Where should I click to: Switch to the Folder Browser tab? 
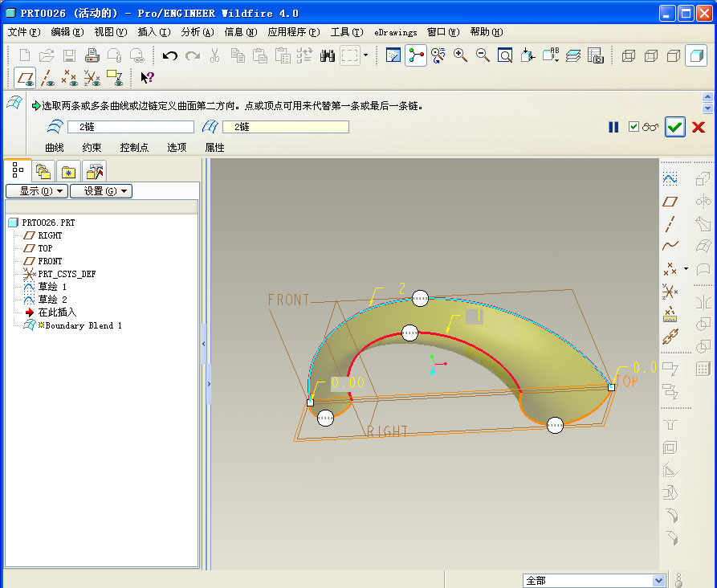(43, 172)
